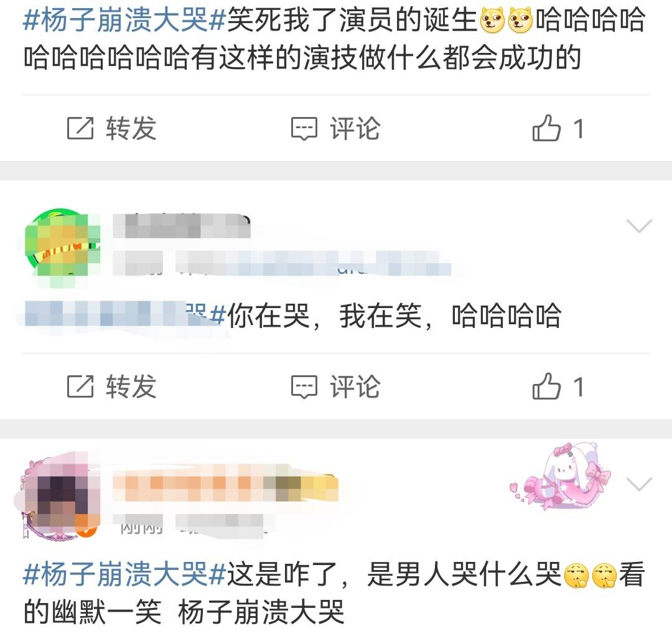Expand options chevron on second post
The height and width of the screenshot is (636, 672).
[x=639, y=225]
